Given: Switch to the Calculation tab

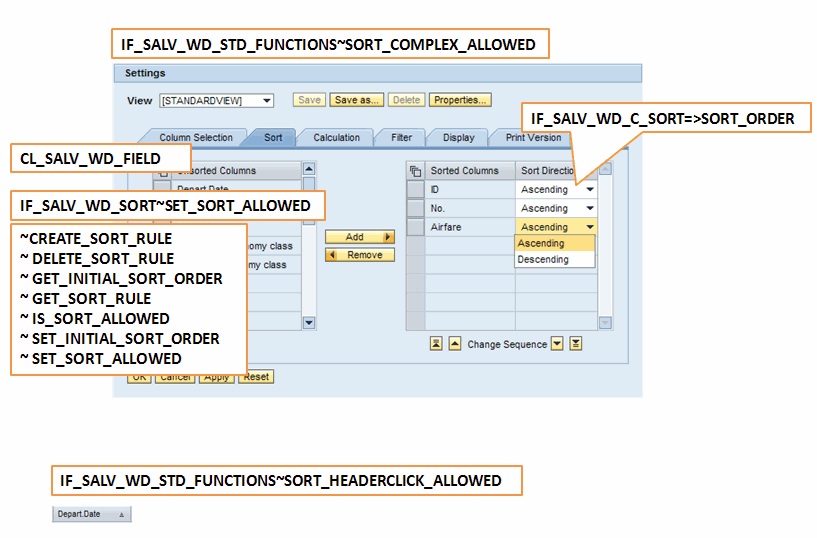Looking at the screenshot, I should [336, 138].
